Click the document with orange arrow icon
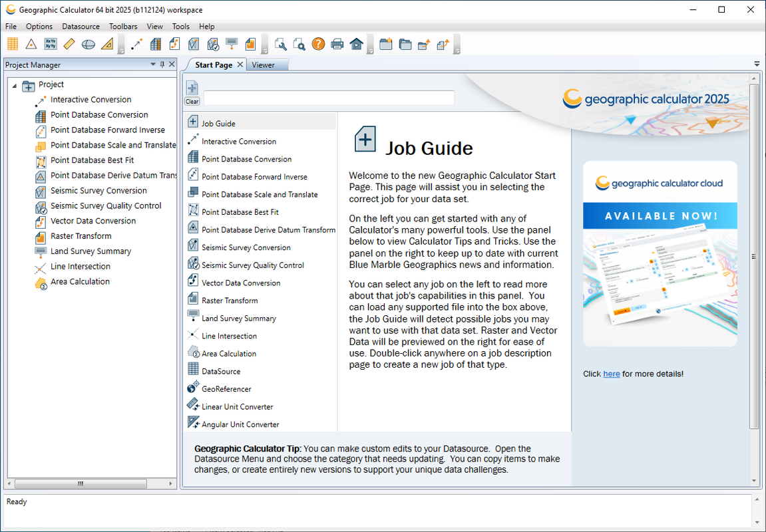Image resolution: width=766 pixels, height=532 pixels. pyautogui.click(x=443, y=44)
